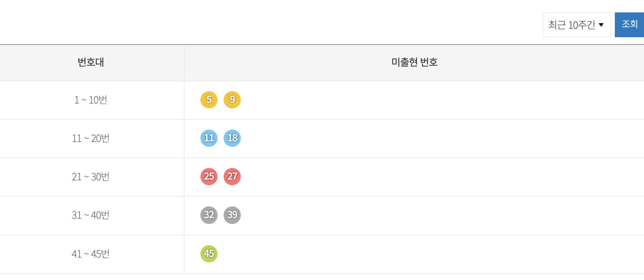Select the yellow number 9 ball
The image size is (644, 280).
(x=232, y=100)
